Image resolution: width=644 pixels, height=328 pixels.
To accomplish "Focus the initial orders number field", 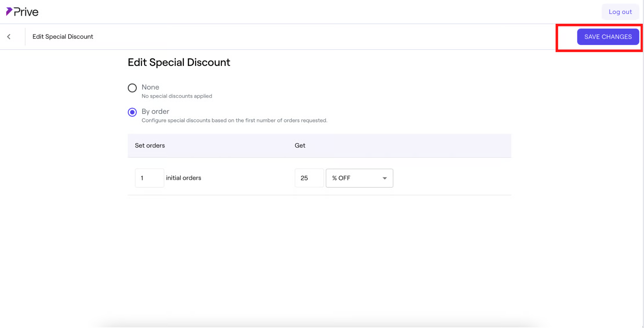I will (149, 178).
